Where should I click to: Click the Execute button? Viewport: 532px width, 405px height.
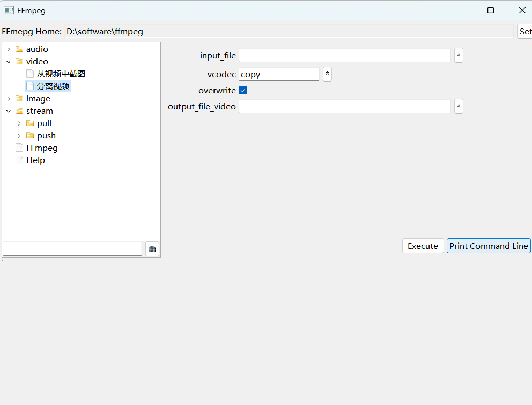pos(423,246)
